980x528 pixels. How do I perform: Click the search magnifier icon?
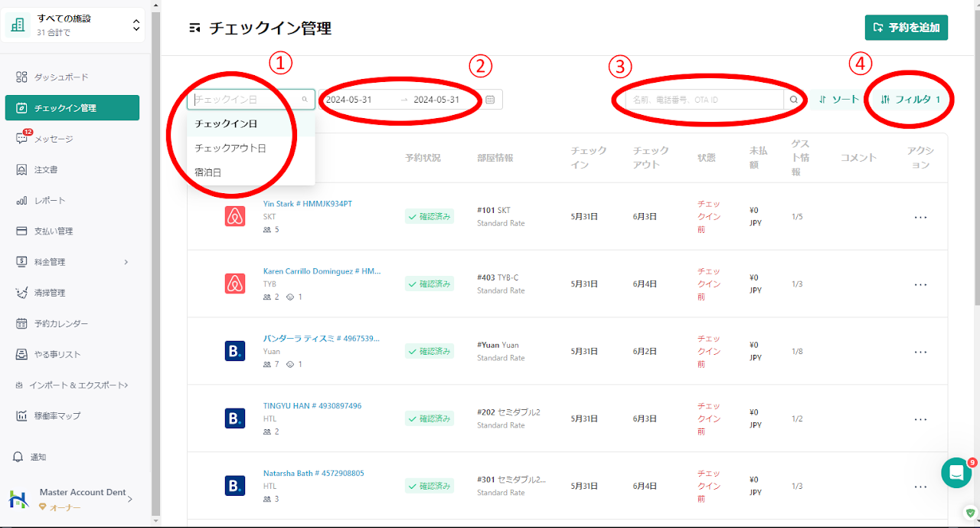tap(794, 100)
